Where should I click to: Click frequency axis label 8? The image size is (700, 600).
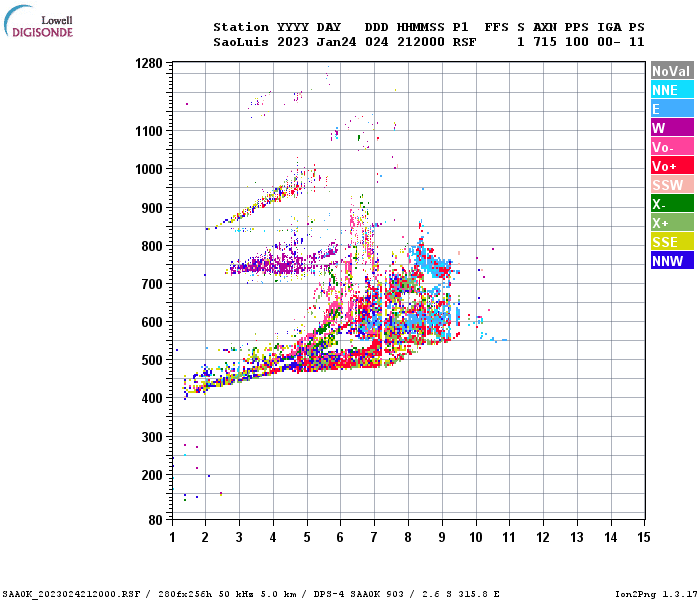[x=408, y=537]
